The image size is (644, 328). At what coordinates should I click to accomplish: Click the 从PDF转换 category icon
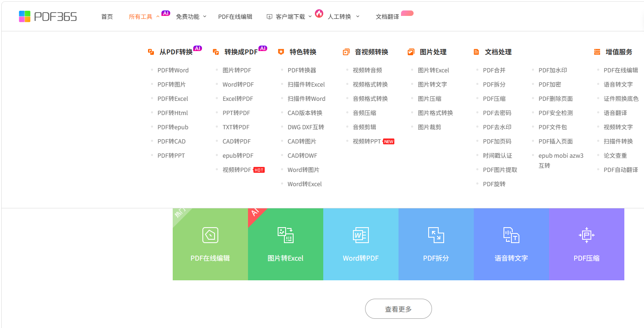click(x=151, y=52)
